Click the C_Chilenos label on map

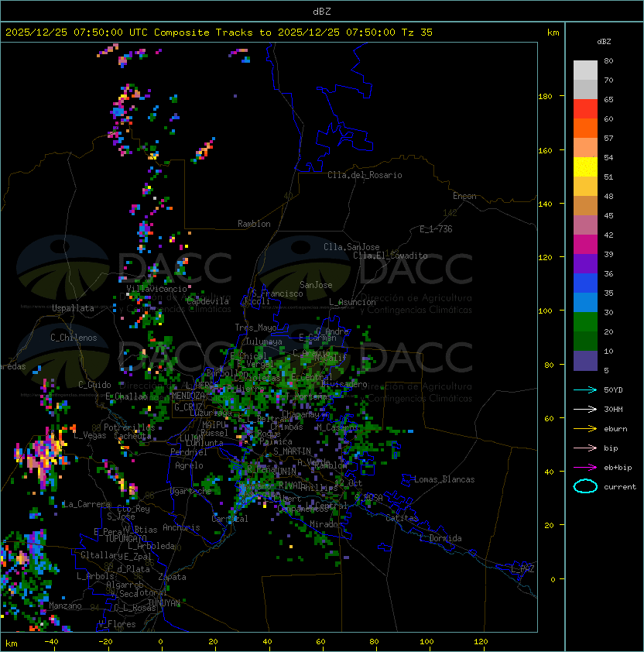pyautogui.click(x=74, y=338)
